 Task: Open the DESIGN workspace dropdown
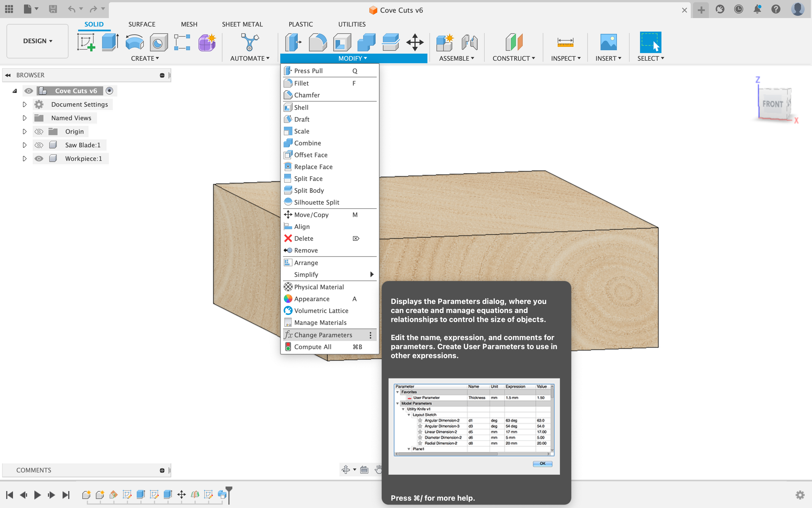point(37,41)
